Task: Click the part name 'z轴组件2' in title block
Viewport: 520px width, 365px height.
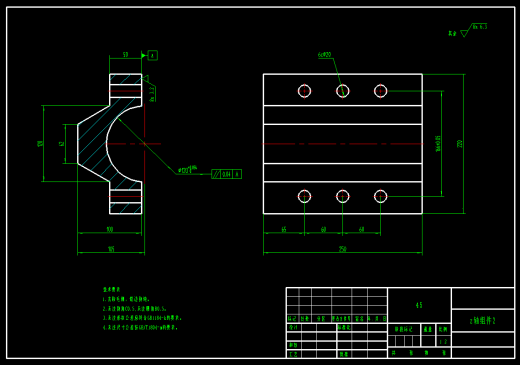Action: (x=483, y=320)
